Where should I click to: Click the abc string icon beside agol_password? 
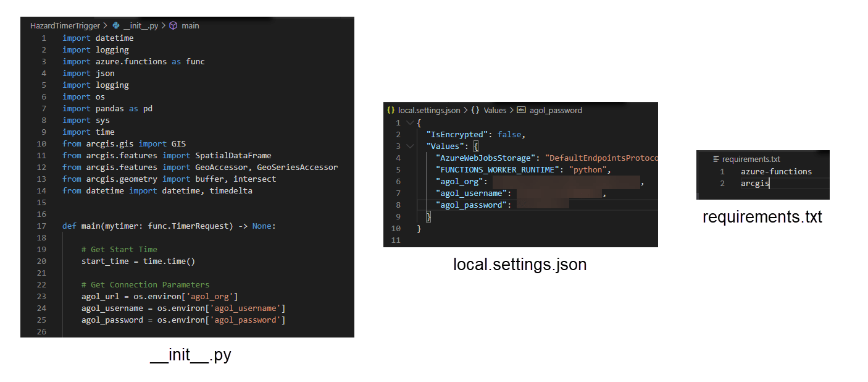coord(521,111)
